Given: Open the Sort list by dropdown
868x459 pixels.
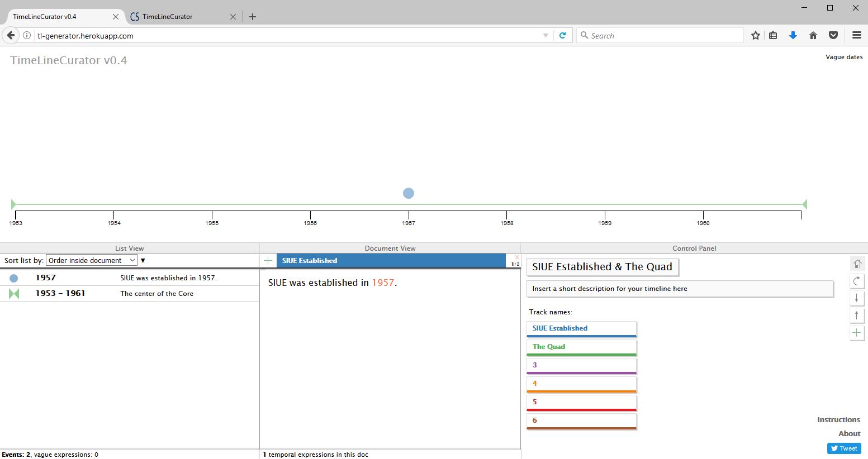Looking at the screenshot, I should (92, 261).
